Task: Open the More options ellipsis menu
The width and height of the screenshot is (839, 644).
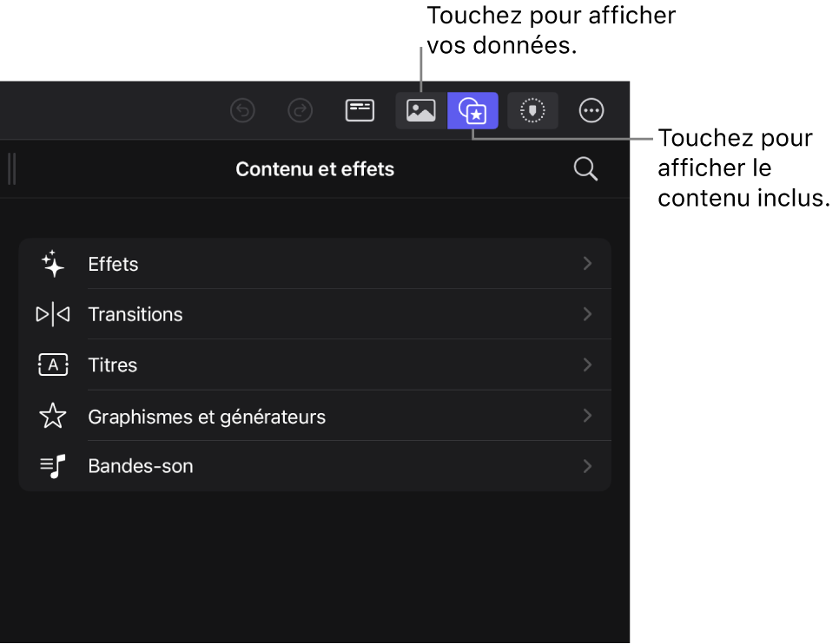Action: pos(591,110)
